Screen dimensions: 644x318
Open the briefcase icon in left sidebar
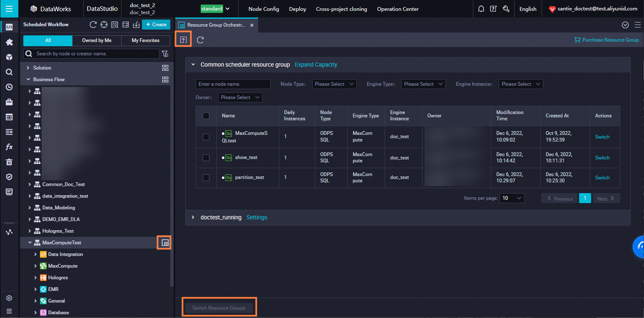click(9, 102)
